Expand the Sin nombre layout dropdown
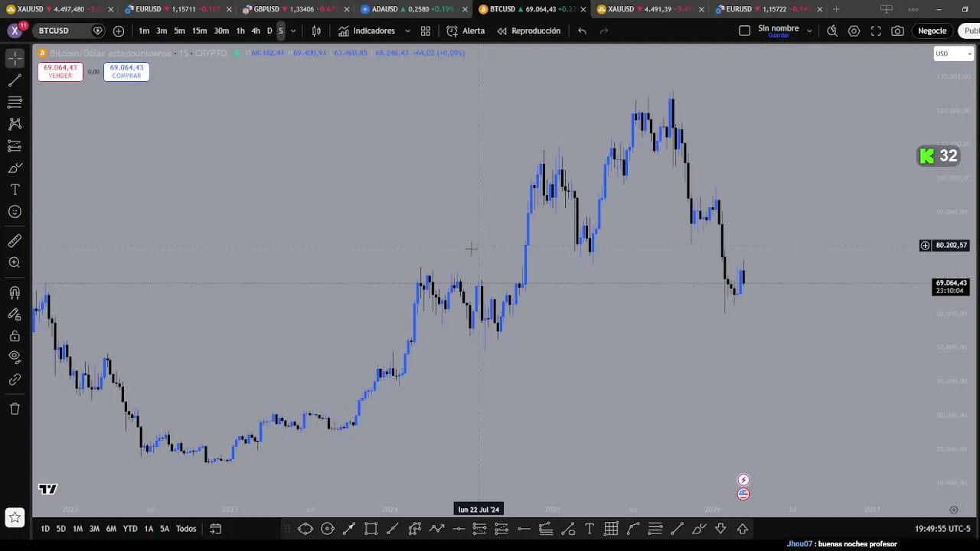Image resolution: width=980 pixels, height=551 pixels. (x=809, y=31)
